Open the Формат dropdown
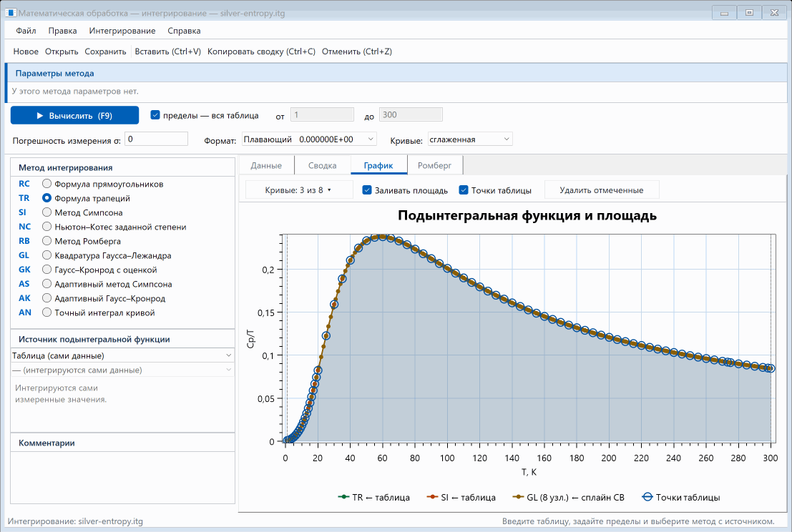Screen dimensions: 792x532 [x=309, y=139]
